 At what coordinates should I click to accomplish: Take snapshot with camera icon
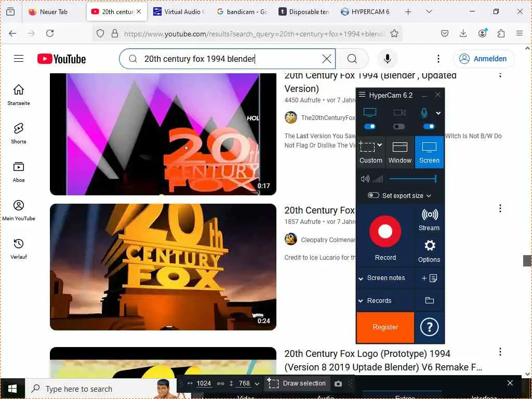pyautogui.click(x=338, y=383)
